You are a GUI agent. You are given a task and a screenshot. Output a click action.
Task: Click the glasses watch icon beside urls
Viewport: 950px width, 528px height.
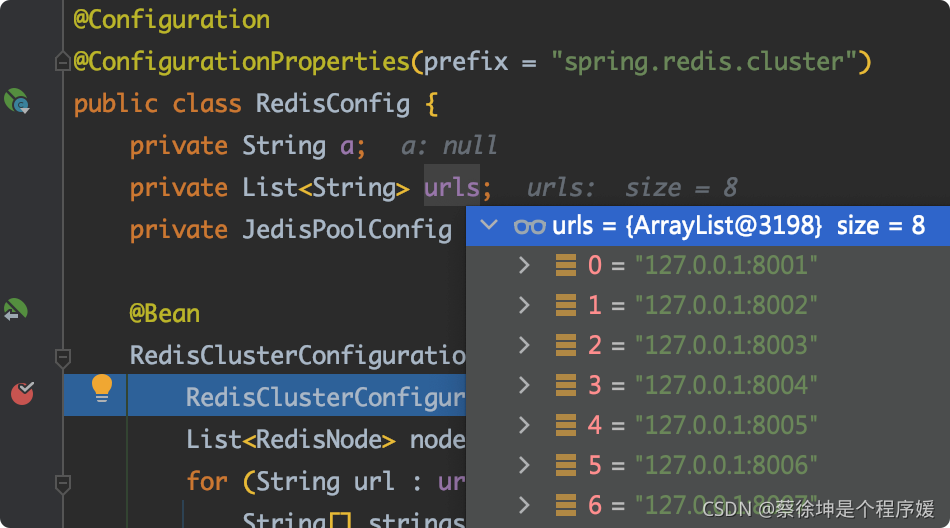pyautogui.click(x=530, y=227)
